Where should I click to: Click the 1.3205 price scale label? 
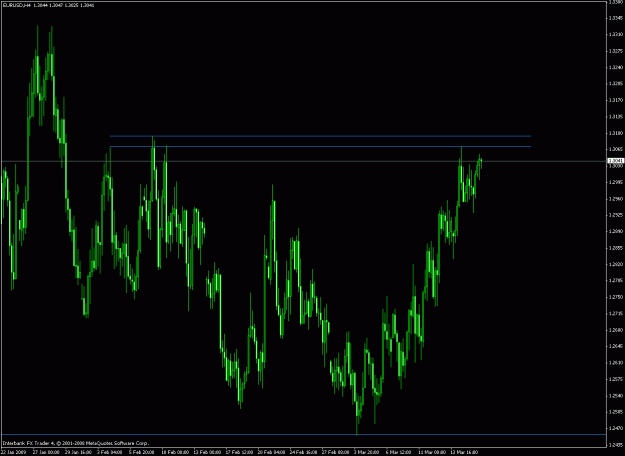click(x=615, y=84)
